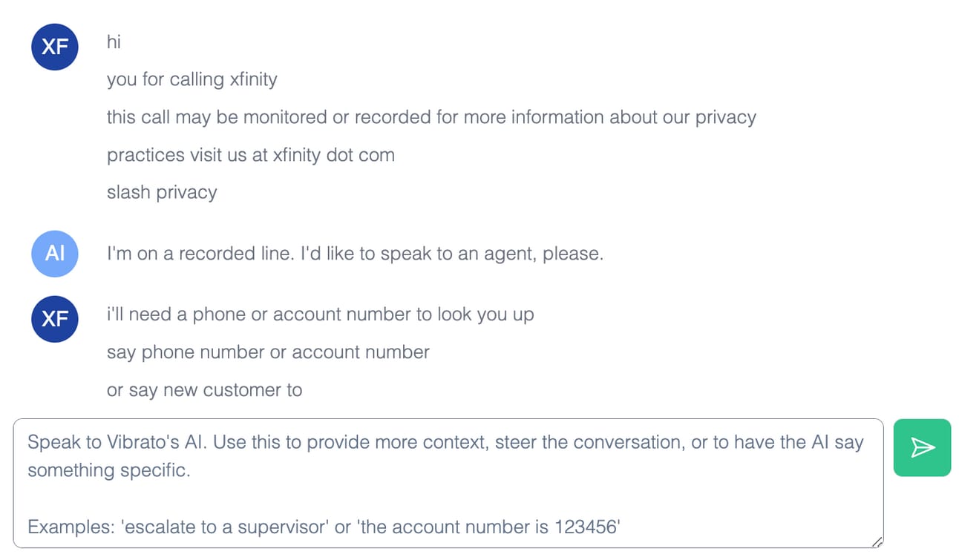Select the 'you for calling xfinity' line

coord(192,79)
